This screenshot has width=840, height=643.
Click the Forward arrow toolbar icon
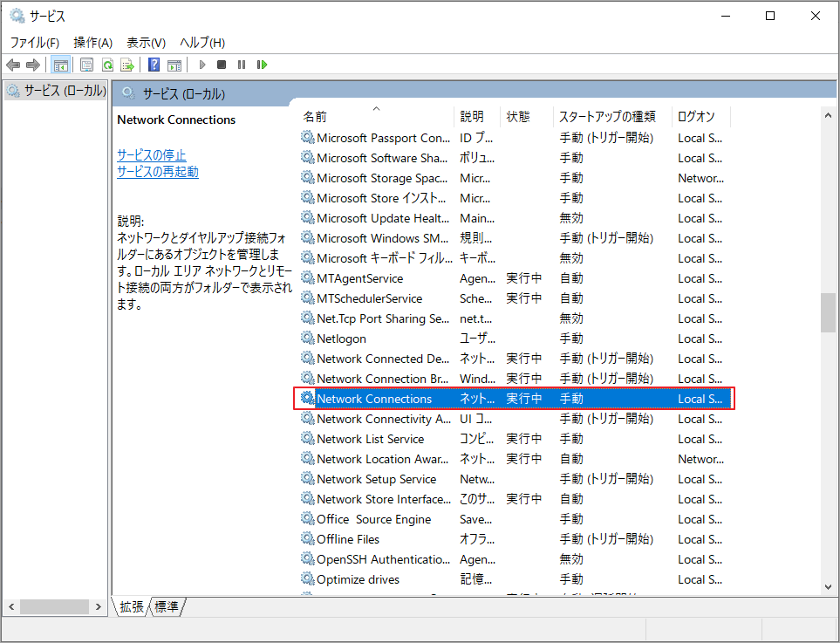33,65
